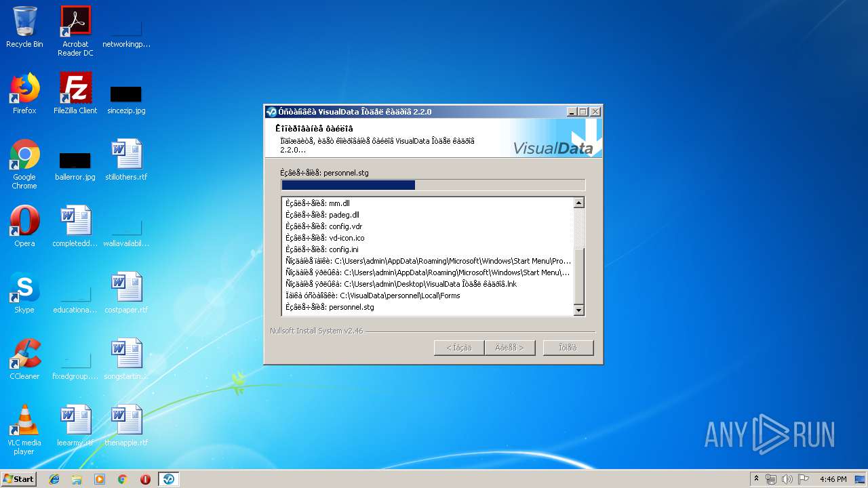The width and height of the screenshot is (868, 488).
Task: Launch Opera from desktop icon
Action: [24, 226]
